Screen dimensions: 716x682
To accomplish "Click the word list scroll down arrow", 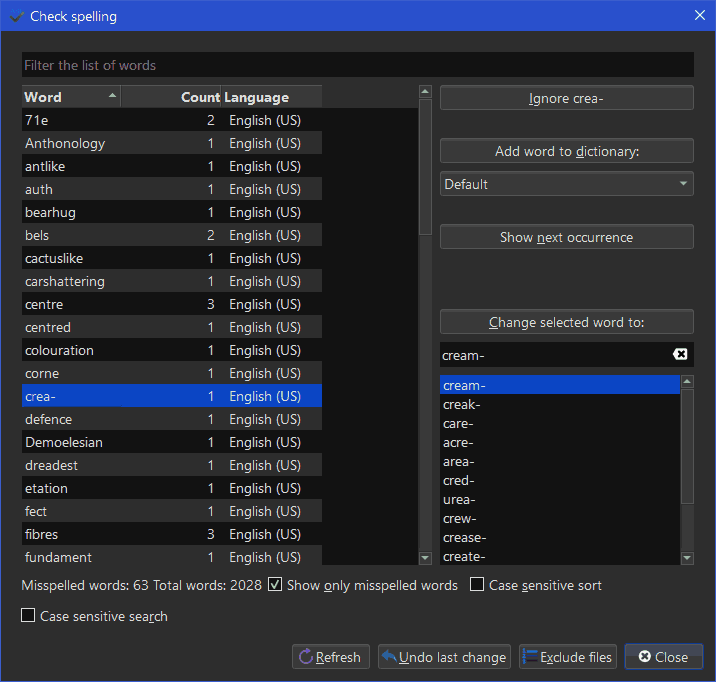I will click(x=425, y=558).
